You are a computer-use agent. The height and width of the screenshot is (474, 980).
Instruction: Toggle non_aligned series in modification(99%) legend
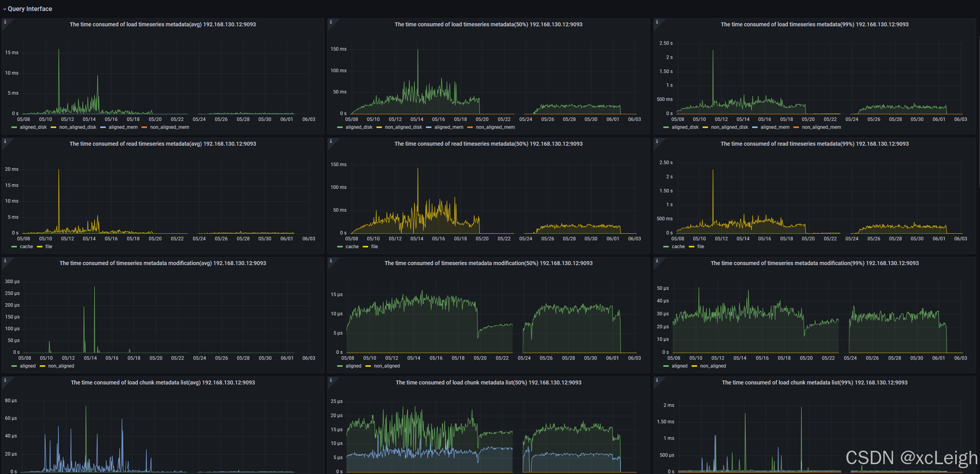[713, 366]
